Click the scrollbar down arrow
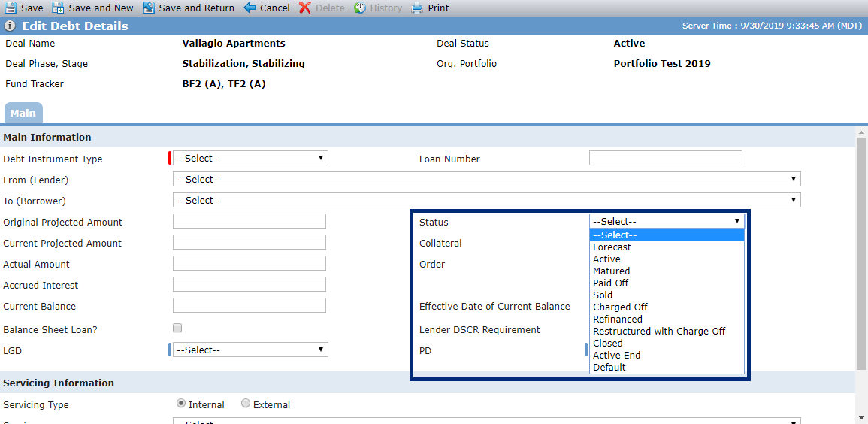The image size is (868, 424). point(861,419)
